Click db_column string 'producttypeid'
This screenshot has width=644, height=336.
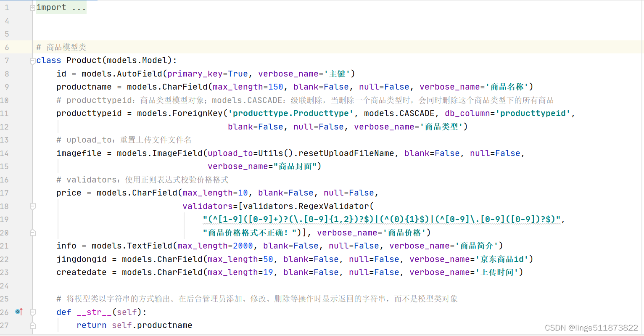pos(533,113)
